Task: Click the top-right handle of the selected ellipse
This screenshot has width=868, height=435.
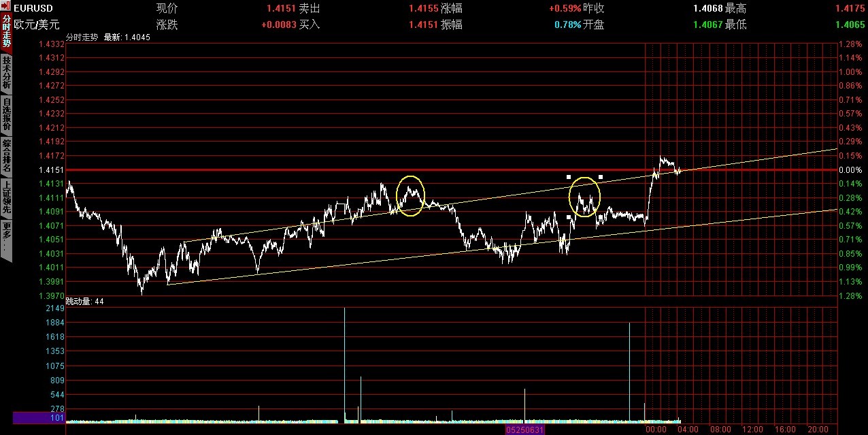Action: coord(601,177)
